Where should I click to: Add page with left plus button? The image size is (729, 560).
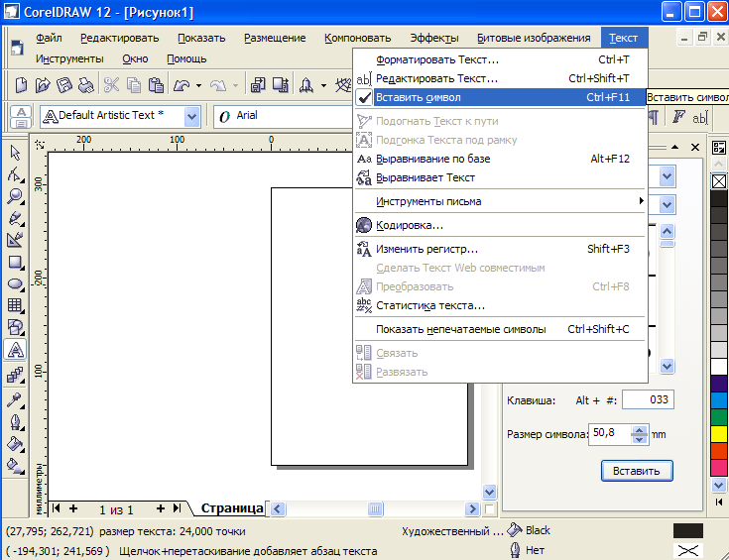pyautogui.click(x=73, y=508)
